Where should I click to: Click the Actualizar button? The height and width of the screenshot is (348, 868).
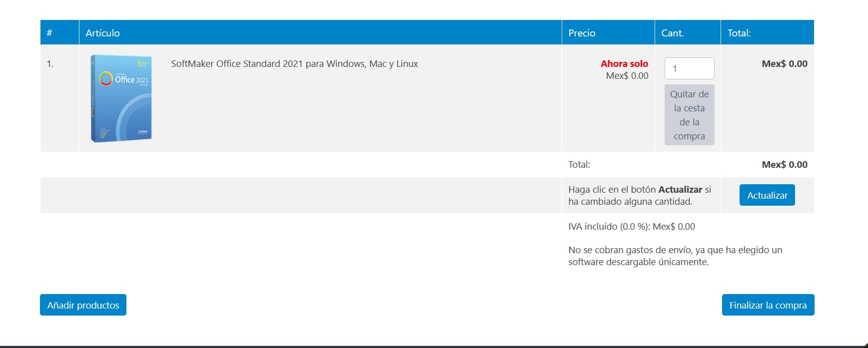click(x=767, y=195)
